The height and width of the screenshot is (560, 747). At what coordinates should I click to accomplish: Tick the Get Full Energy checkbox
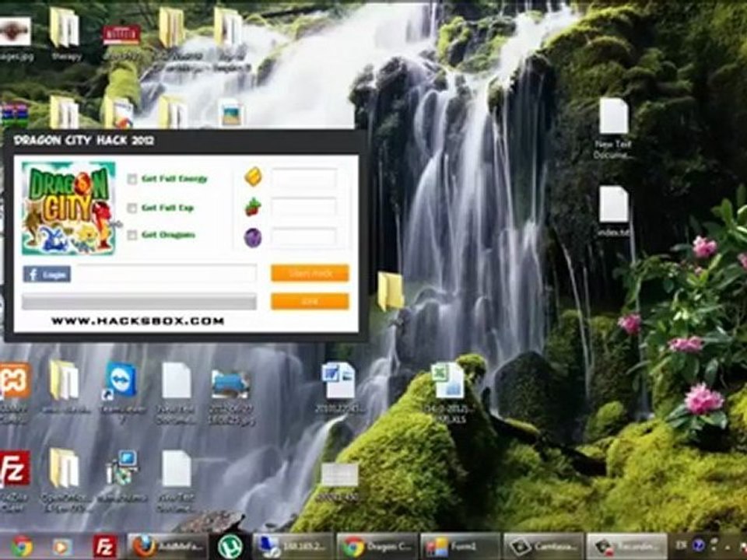132,180
